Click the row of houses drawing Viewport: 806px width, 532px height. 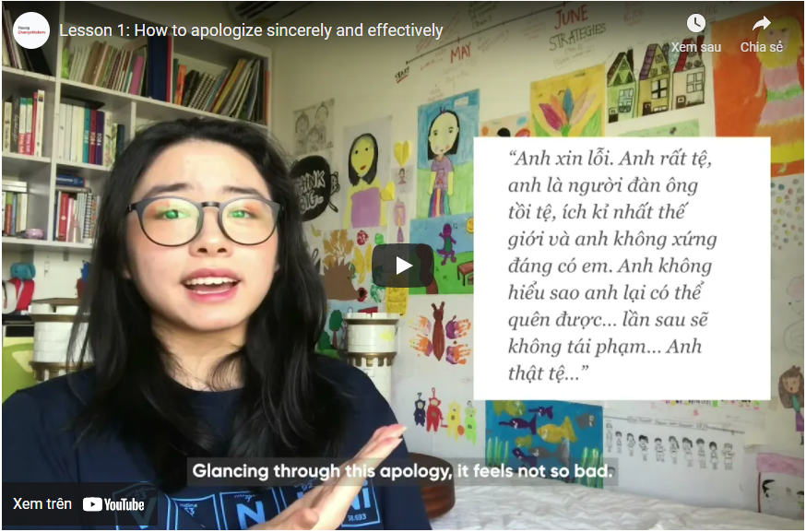[656, 82]
